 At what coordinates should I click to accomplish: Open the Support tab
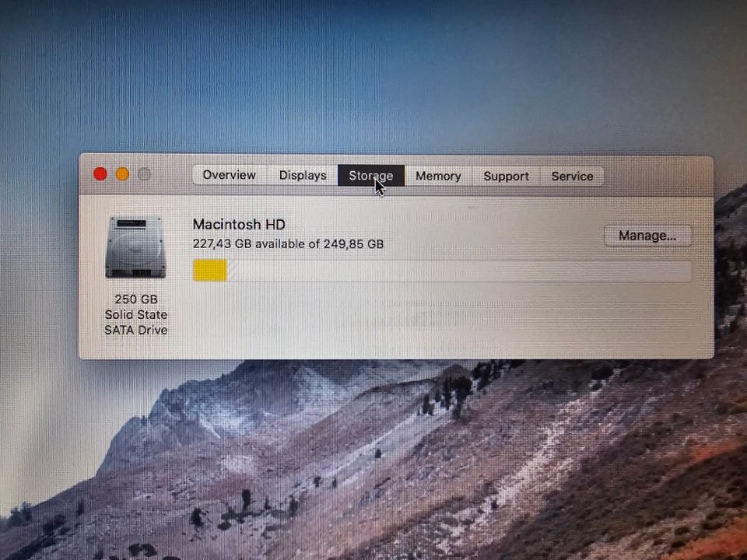point(506,177)
